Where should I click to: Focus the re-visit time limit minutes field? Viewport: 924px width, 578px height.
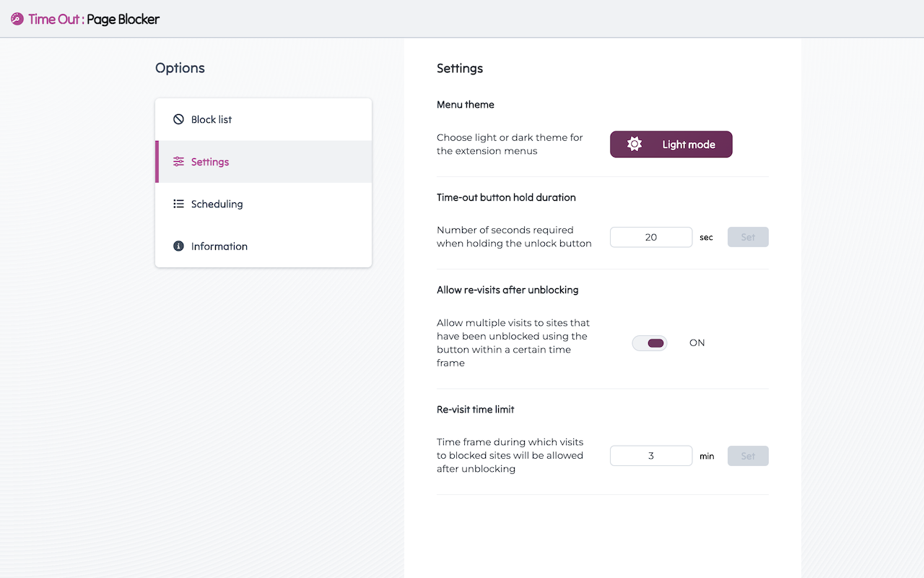(x=651, y=456)
